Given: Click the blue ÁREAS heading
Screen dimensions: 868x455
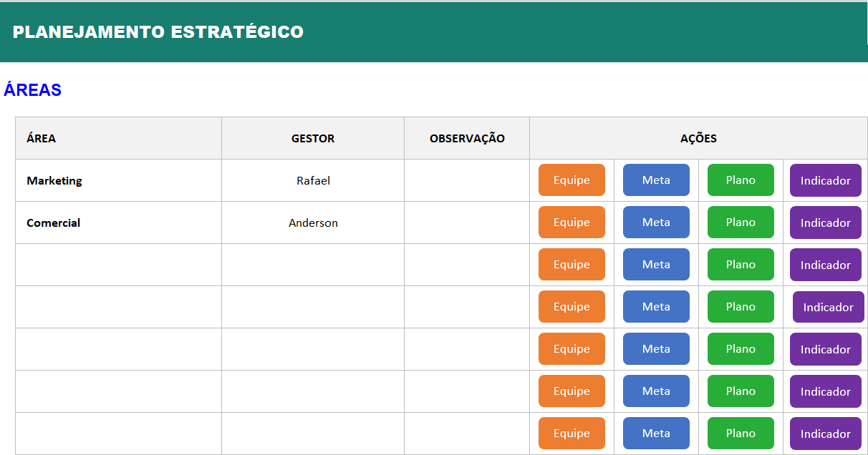Looking at the screenshot, I should coord(33,90).
